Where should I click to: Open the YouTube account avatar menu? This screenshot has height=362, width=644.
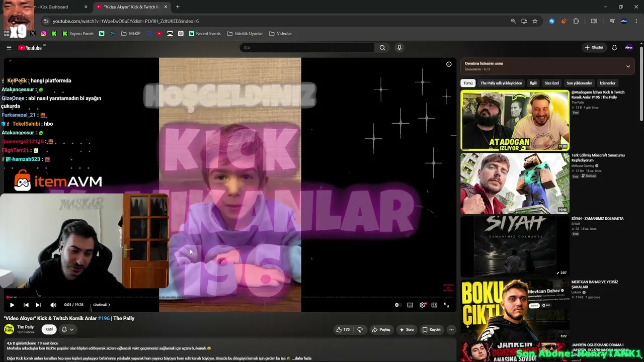point(629,48)
